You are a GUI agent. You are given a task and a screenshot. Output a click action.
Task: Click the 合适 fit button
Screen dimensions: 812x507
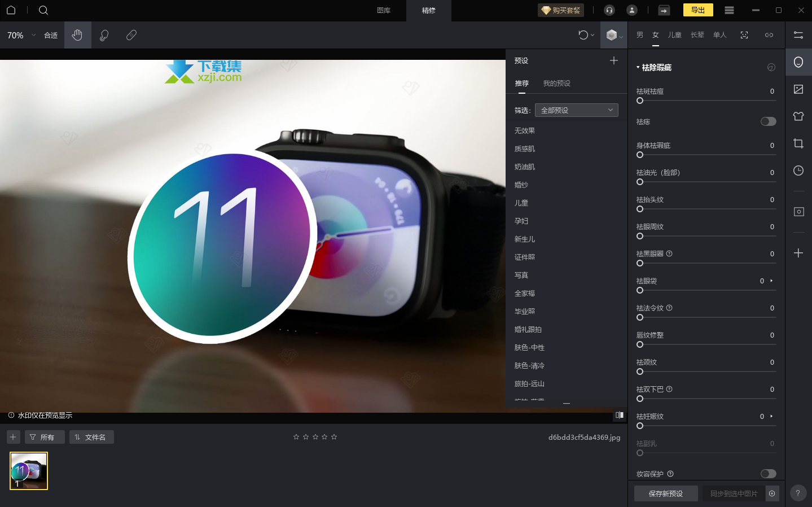pos(51,35)
